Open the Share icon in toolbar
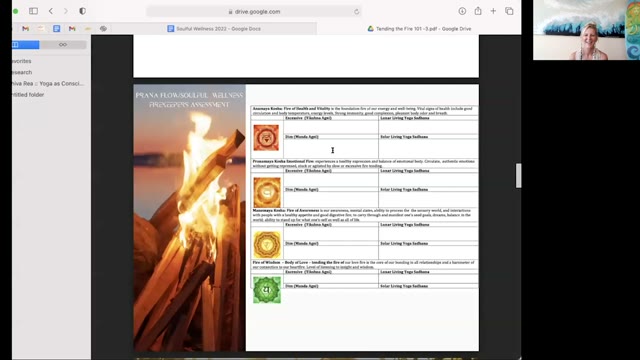The image size is (640, 360). [x=478, y=11]
